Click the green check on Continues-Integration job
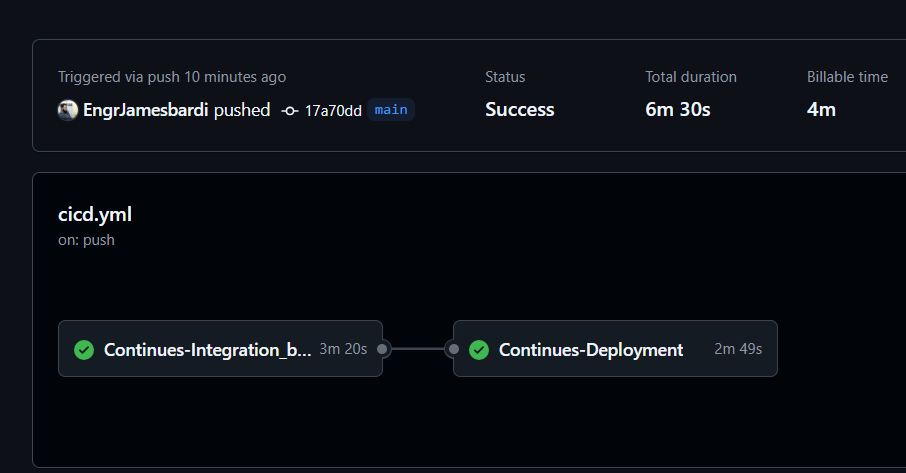This screenshot has height=473, width=906. coord(84,349)
